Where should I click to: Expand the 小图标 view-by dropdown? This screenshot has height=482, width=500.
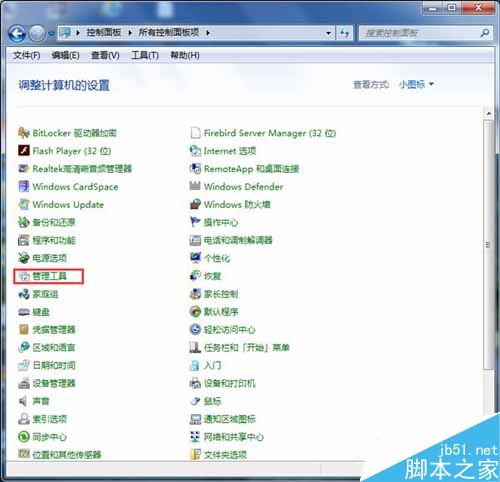416,84
